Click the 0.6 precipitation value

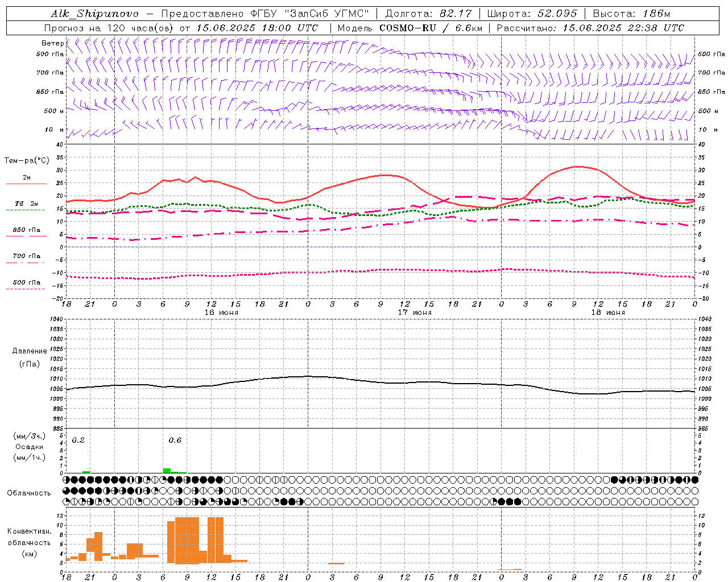[175, 440]
